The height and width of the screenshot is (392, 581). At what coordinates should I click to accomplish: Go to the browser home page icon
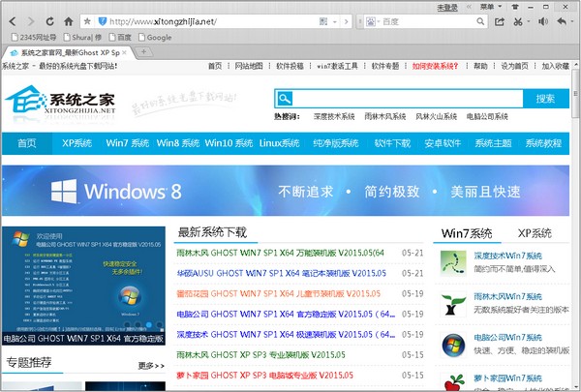(x=68, y=21)
